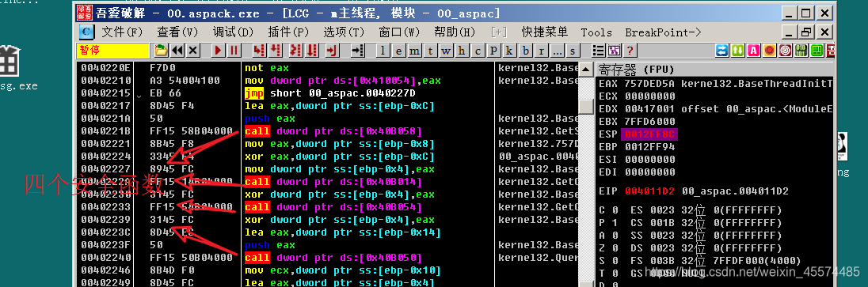Open the 选项(T) menu

(344, 32)
